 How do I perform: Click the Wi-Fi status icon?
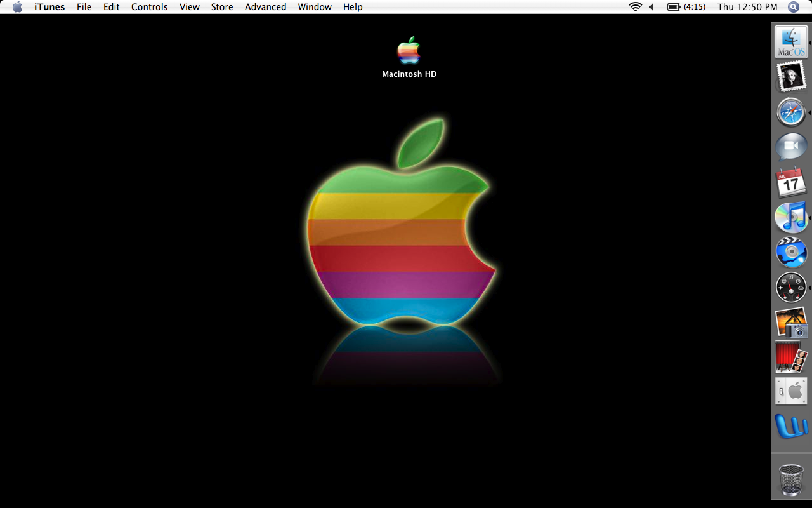pos(635,7)
